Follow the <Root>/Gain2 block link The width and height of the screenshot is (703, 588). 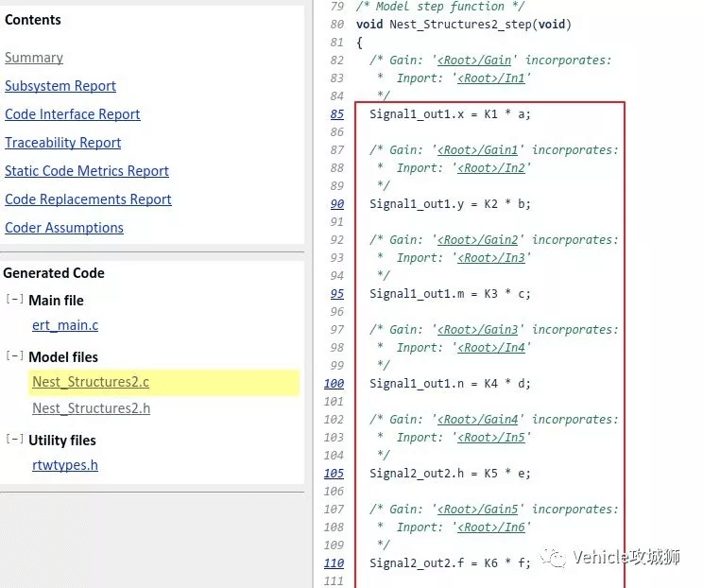(x=477, y=239)
